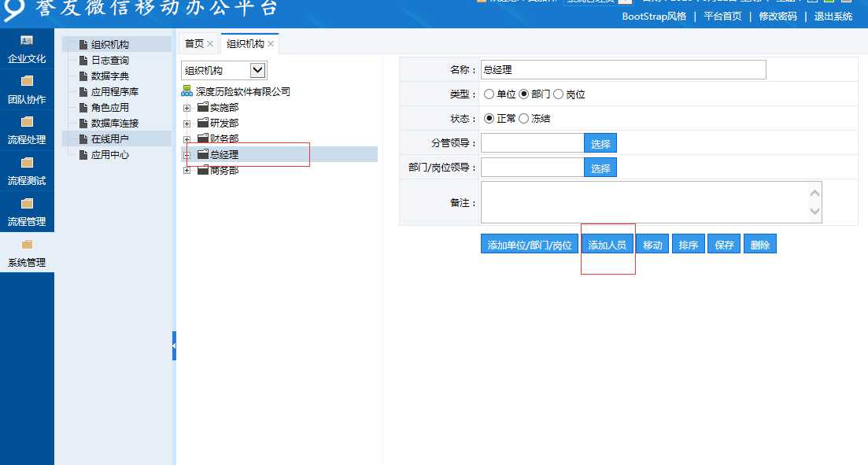Click the 添加单位/部门/岗位 button
The width and height of the screenshot is (868, 465).
(x=529, y=244)
